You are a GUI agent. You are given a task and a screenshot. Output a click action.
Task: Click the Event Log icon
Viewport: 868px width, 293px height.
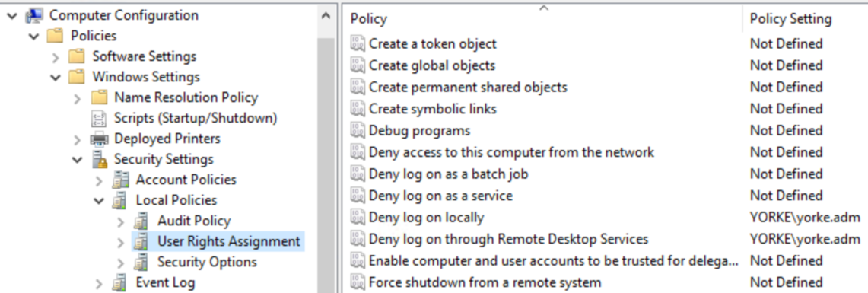(x=120, y=282)
